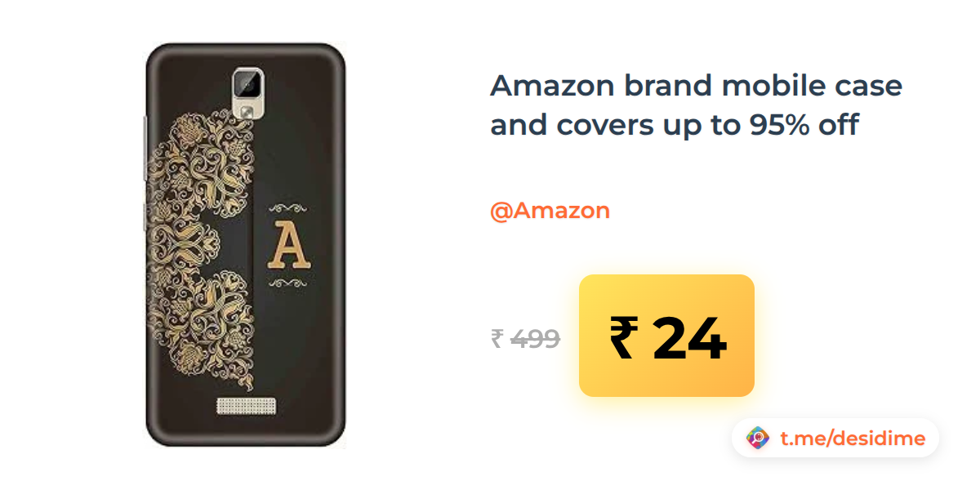Click the ornament above the letter A

pos(290,207)
